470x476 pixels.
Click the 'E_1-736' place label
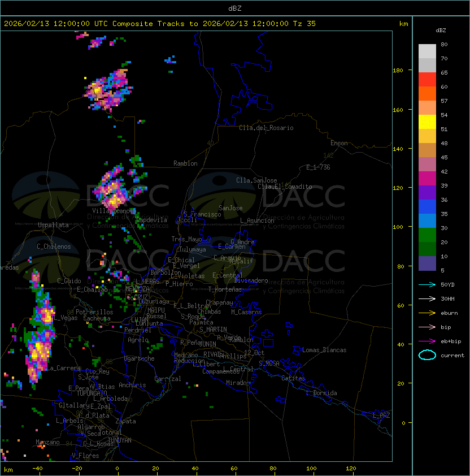(318, 167)
